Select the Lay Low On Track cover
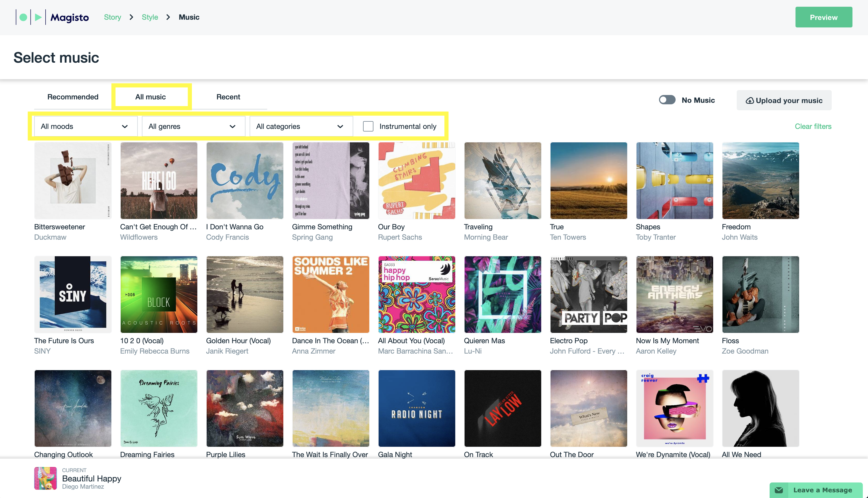The height and width of the screenshot is (498, 868). [x=503, y=408]
